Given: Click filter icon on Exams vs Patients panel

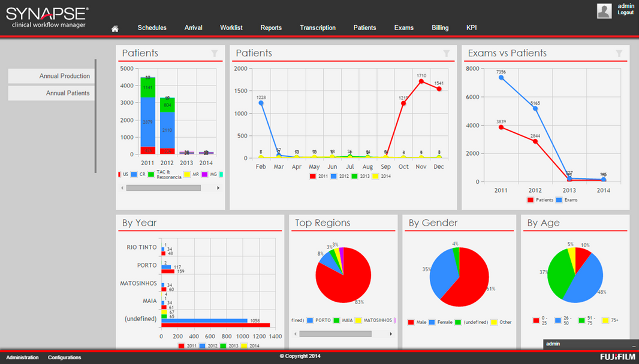Looking at the screenshot, I should (619, 53).
